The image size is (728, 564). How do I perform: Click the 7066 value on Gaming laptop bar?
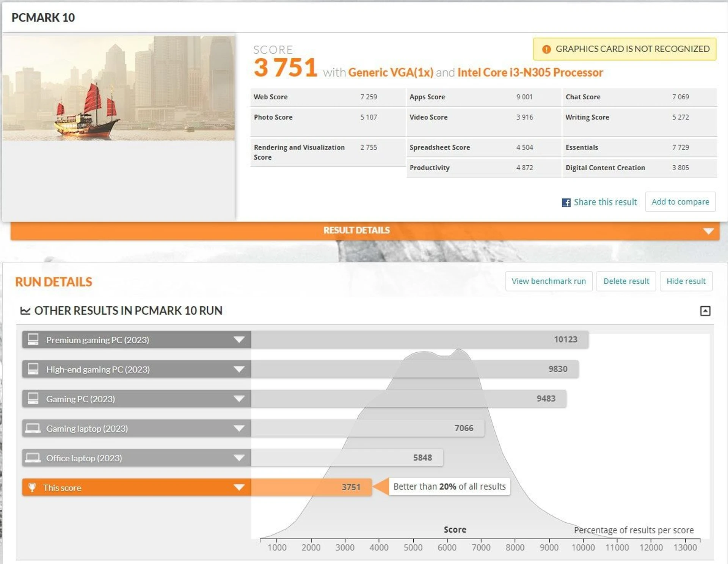(x=464, y=428)
